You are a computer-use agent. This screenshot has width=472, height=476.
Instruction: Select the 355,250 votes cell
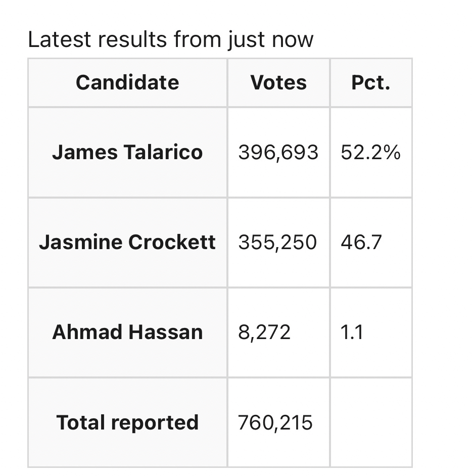pyautogui.click(x=277, y=242)
